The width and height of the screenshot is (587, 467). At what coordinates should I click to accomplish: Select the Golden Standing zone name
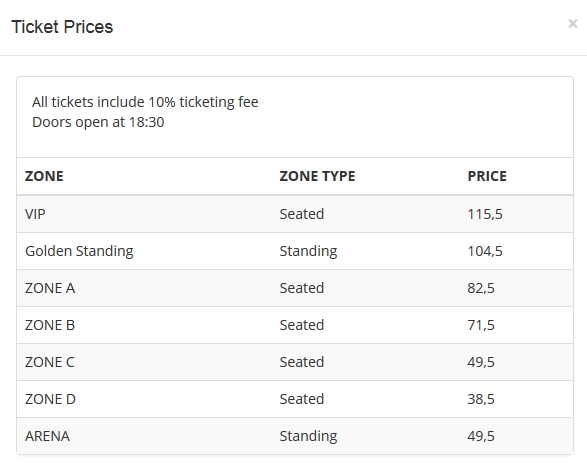79,251
